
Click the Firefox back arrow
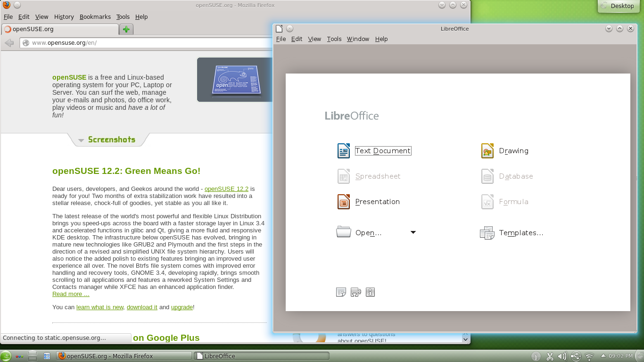click(x=9, y=43)
